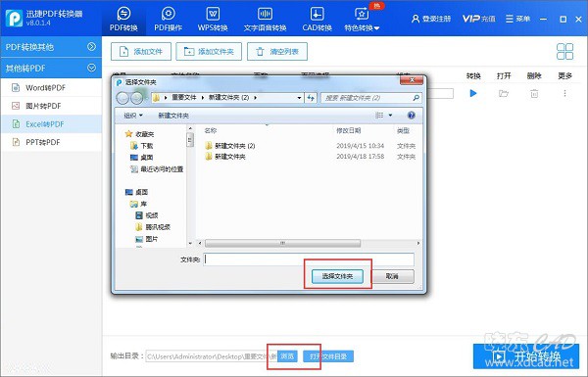
Task: Select Word转PDF in sidebar
Action: (51, 88)
